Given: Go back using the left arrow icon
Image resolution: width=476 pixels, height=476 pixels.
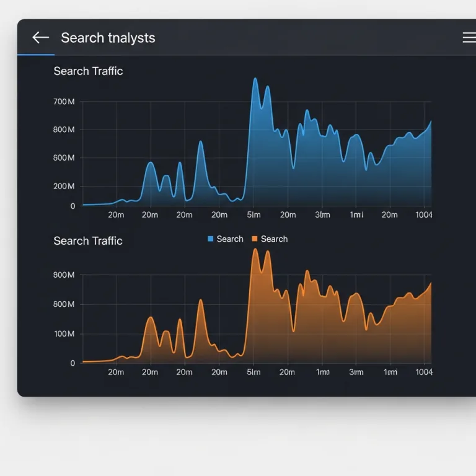Looking at the screenshot, I should click(x=40, y=38).
